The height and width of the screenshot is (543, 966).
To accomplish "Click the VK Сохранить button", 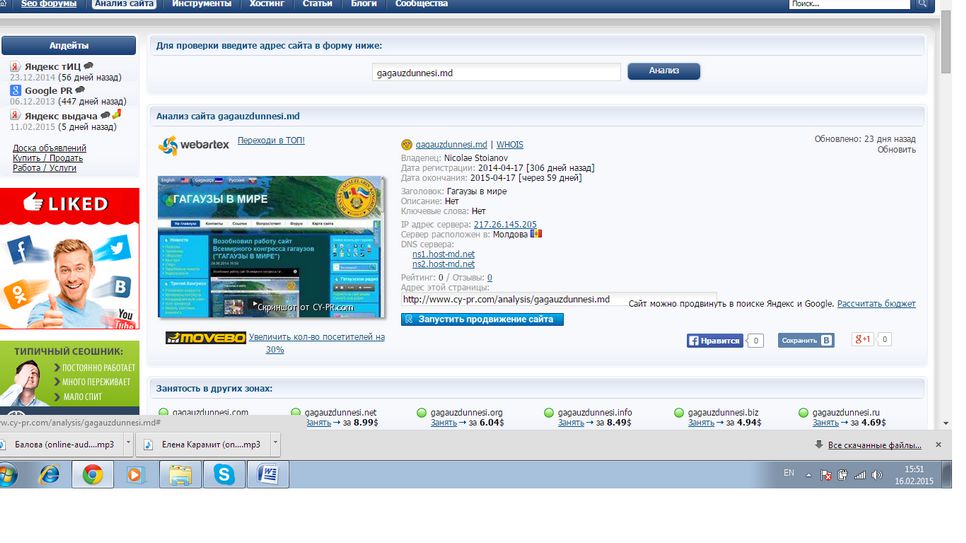I will 806,340.
